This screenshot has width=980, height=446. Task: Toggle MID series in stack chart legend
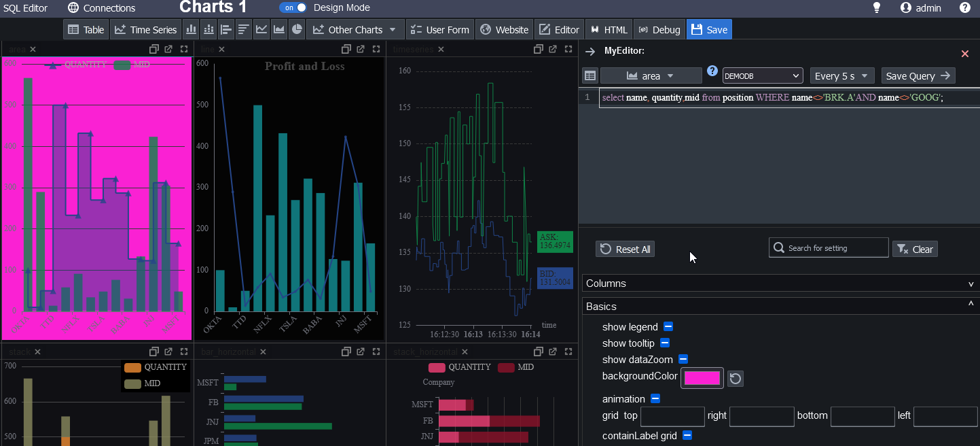(143, 383)
